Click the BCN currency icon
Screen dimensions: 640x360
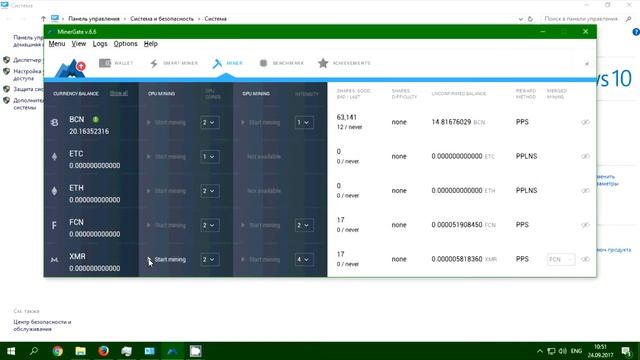pyautogui.click(x=54, y=122)
